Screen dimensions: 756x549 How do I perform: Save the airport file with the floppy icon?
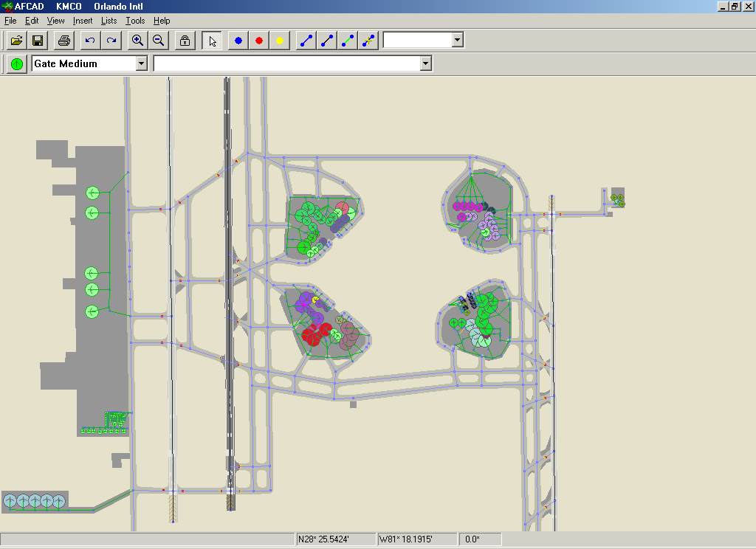[38, 41]
